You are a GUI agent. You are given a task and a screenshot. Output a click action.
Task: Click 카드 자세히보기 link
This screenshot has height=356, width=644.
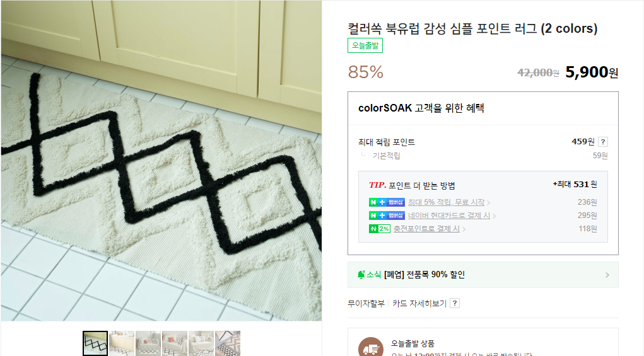(419, 304)
